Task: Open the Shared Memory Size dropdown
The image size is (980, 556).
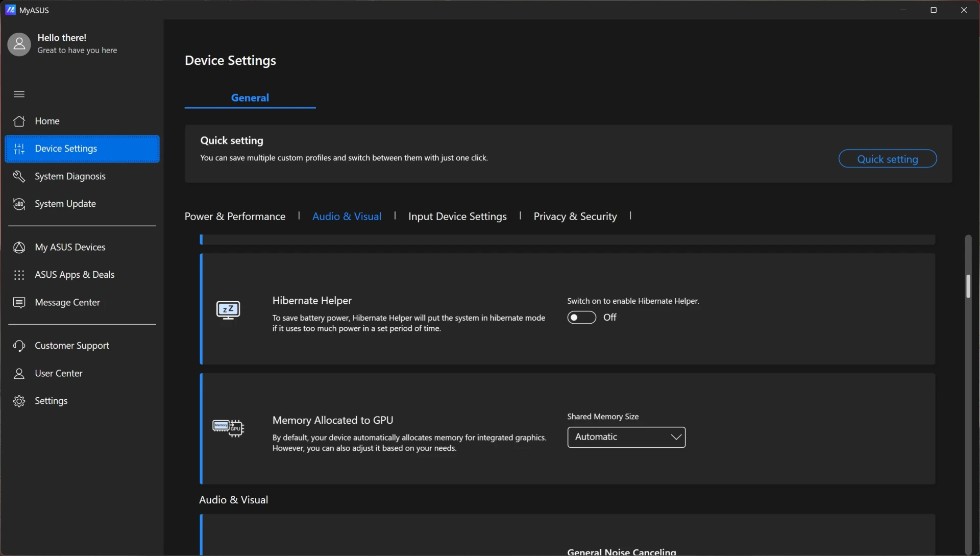Action: 626,437
